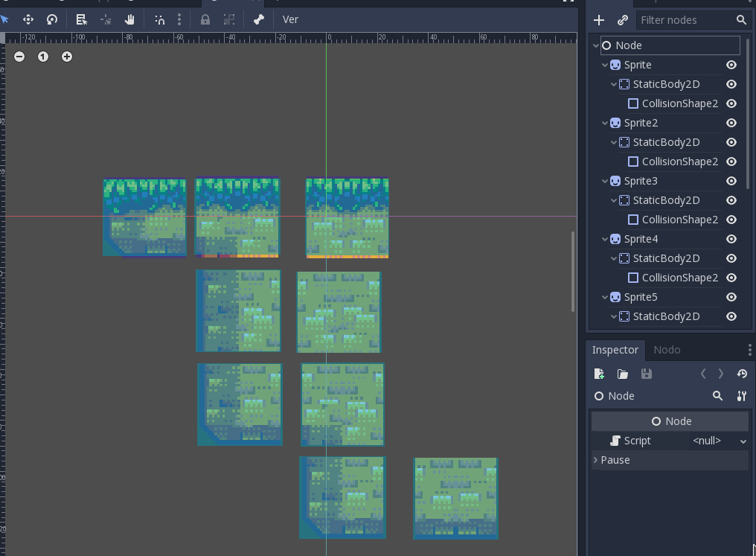Switch to the Pan tool

click(x=129, y=19)
